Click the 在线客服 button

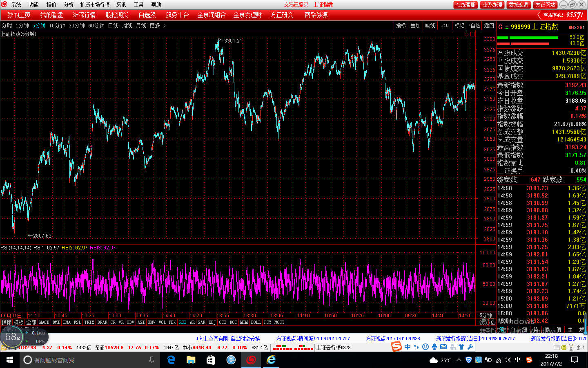465,4
